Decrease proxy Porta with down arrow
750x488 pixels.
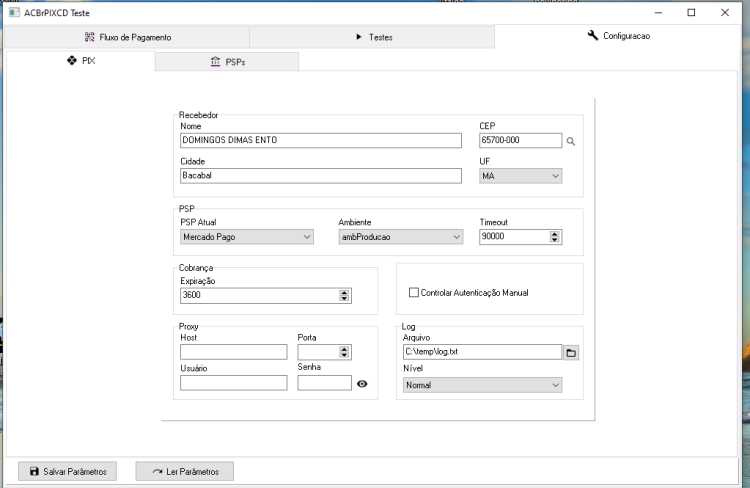344,355
